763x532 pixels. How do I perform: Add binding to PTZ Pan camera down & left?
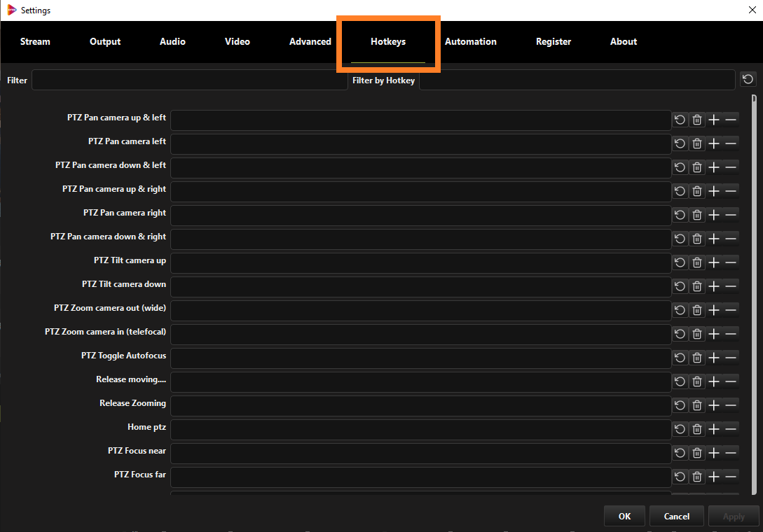point(714,167)
